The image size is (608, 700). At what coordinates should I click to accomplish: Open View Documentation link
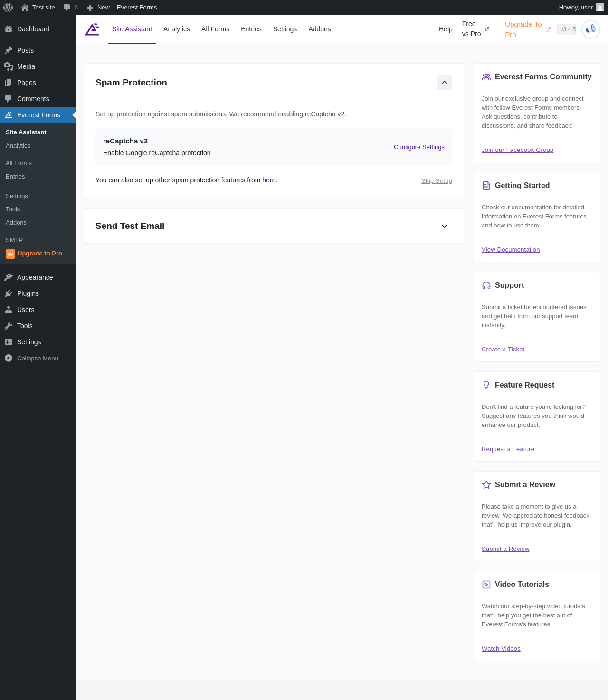511,250
